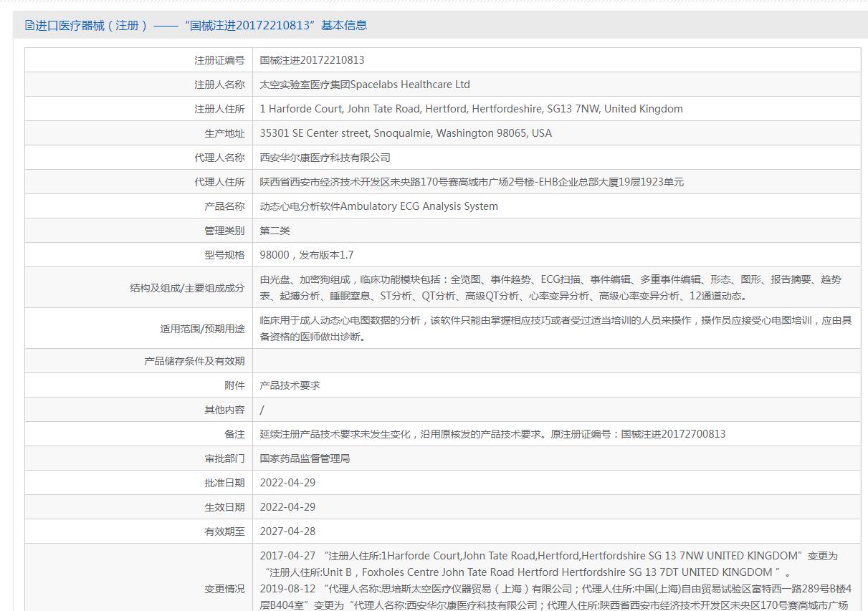
Task: Click the 适用范围/预期用途 description text
Action: [x=555, y=328]
